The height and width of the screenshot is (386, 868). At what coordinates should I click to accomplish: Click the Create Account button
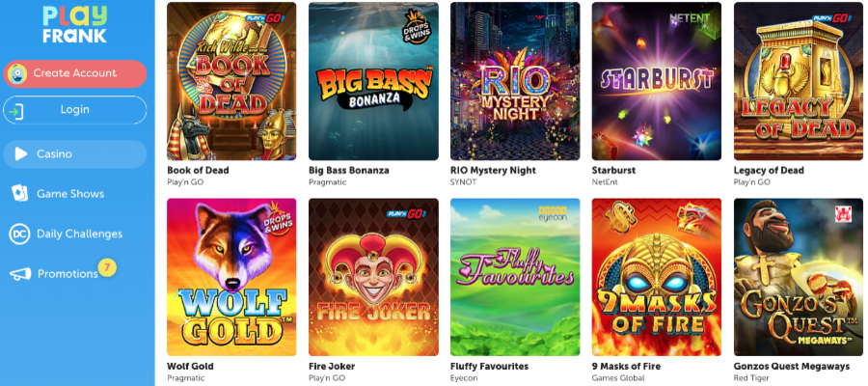(x=74, y=73)
